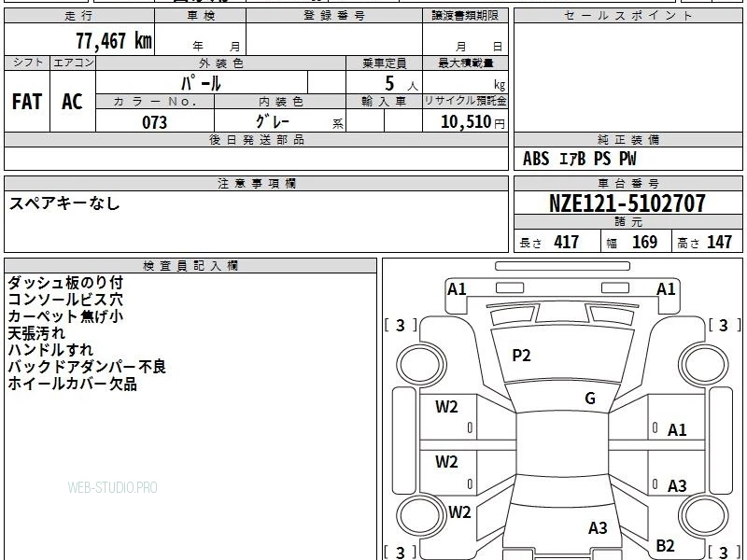Click the 輸入車 header

pos(384,102)
